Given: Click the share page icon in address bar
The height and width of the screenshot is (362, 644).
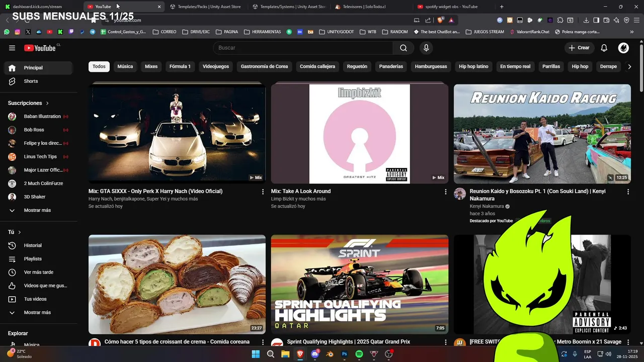Looking at the screenshot, I should [x=428, y=20].
